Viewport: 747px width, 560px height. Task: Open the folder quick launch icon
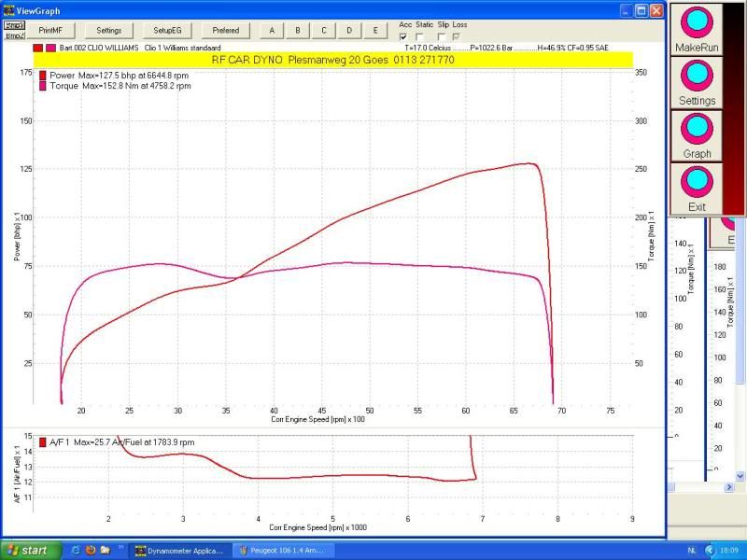(106, 551)
